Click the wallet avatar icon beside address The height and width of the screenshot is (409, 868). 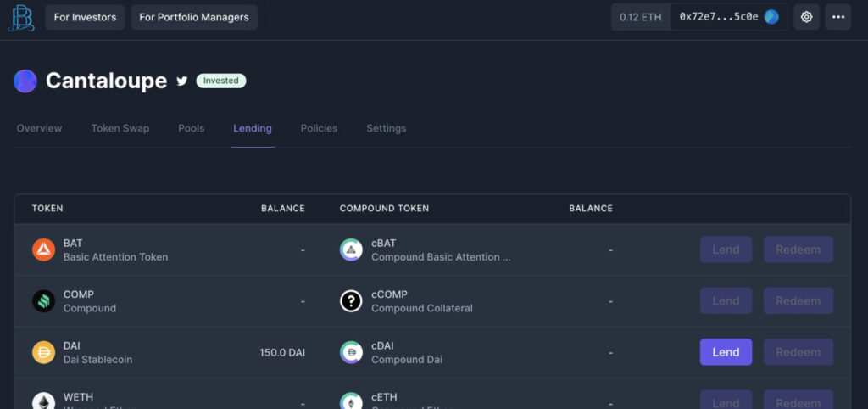click(x=771, y=17)
